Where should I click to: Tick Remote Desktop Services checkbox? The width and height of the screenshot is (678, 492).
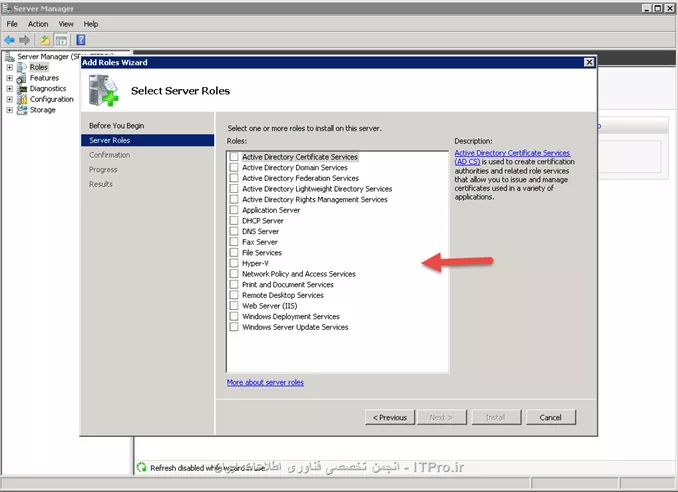pos(234,295)
